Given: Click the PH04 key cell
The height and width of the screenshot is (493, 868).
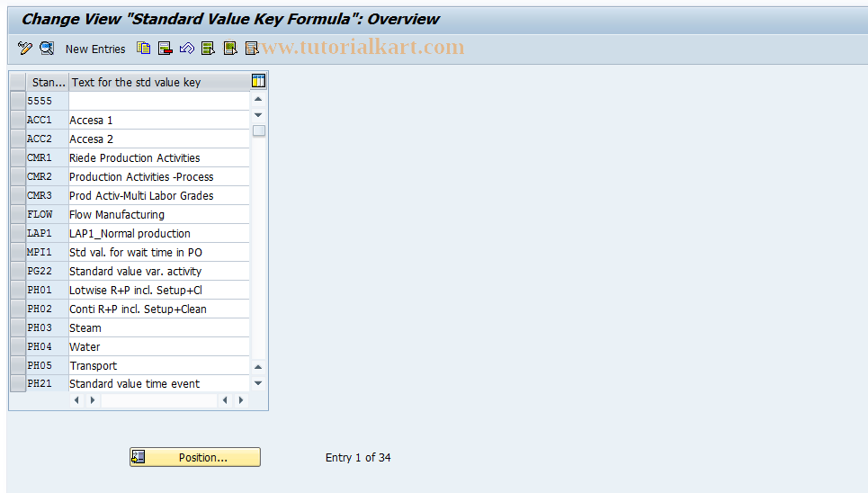Looking at the screenshot, I should click(x=47, y=346).
